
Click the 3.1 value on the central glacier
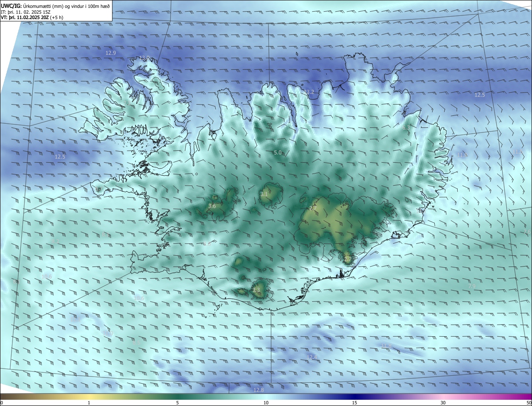264,194
